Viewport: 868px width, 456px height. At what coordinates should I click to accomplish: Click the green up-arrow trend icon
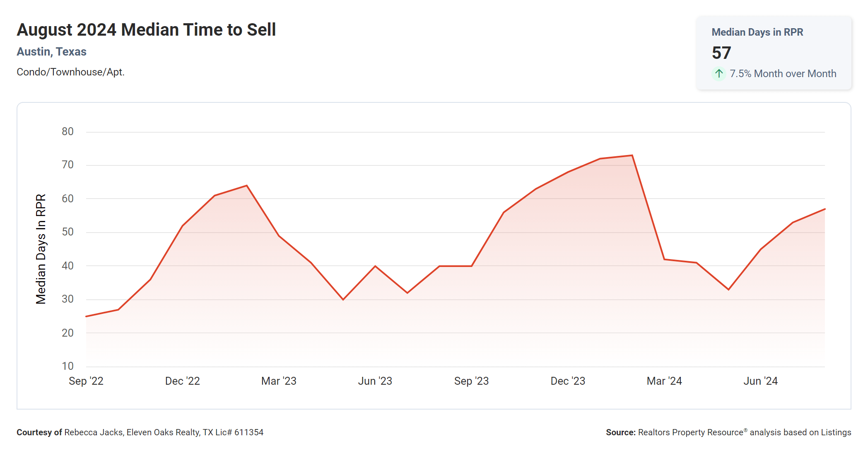coord(719,74)
